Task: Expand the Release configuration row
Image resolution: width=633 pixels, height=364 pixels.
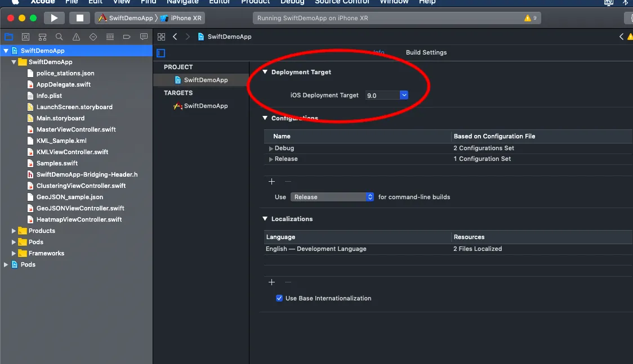Action: [x=271, y=159]
